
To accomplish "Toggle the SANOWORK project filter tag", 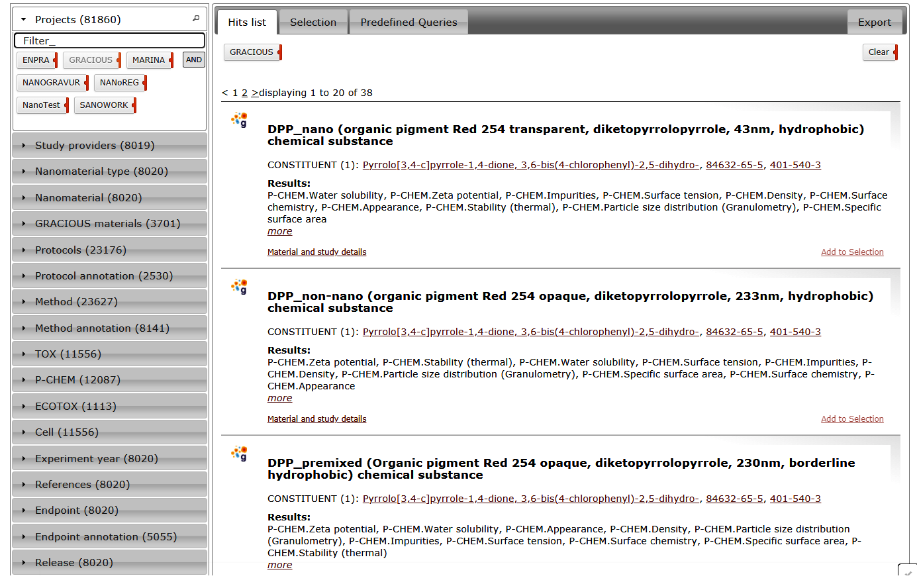I will 103,105.
